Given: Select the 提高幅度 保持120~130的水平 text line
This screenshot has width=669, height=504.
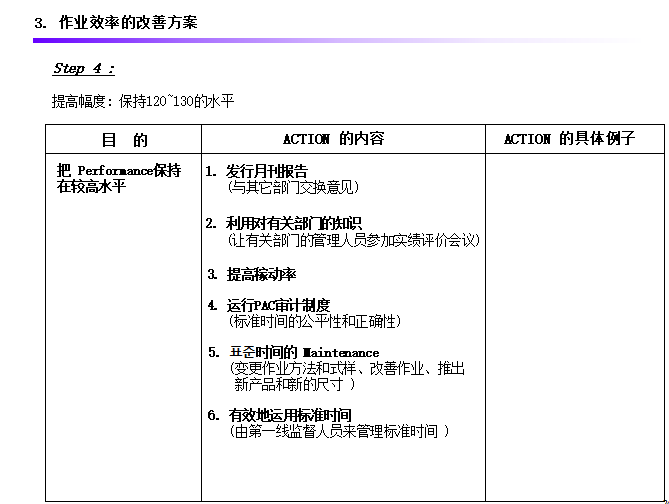Looking at the screenshot, I should pyautogui.click(x=142, y=101).
